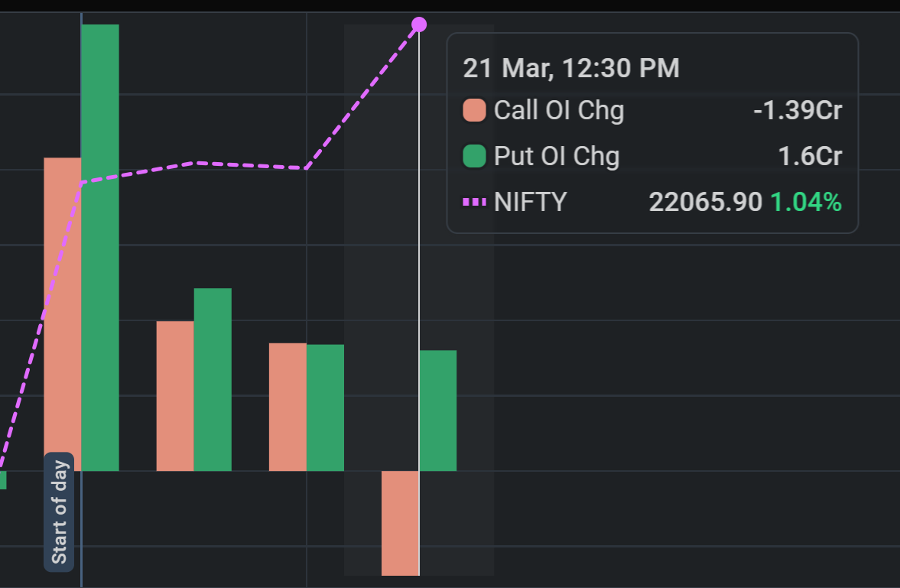This screenshot has width=900, height=588.
Task: Click the salmon Call OI Chg legend swatch
Action: tap(475, 110)
